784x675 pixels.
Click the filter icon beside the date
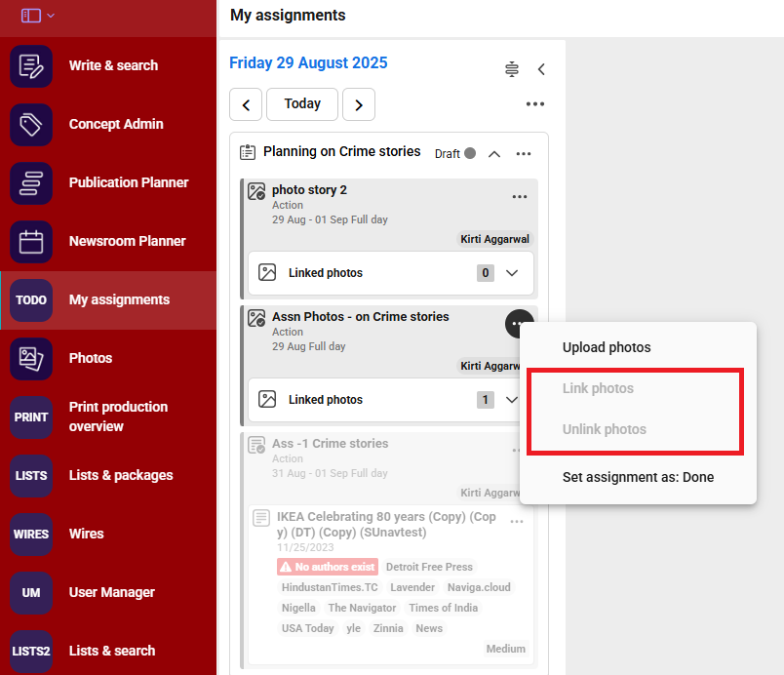click(x=512, y=69)
